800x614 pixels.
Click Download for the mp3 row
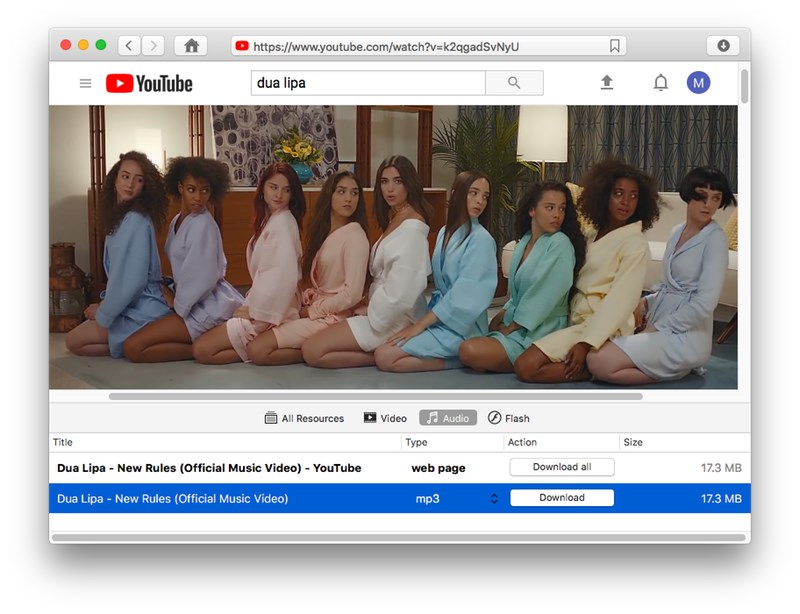pos(562,498)
